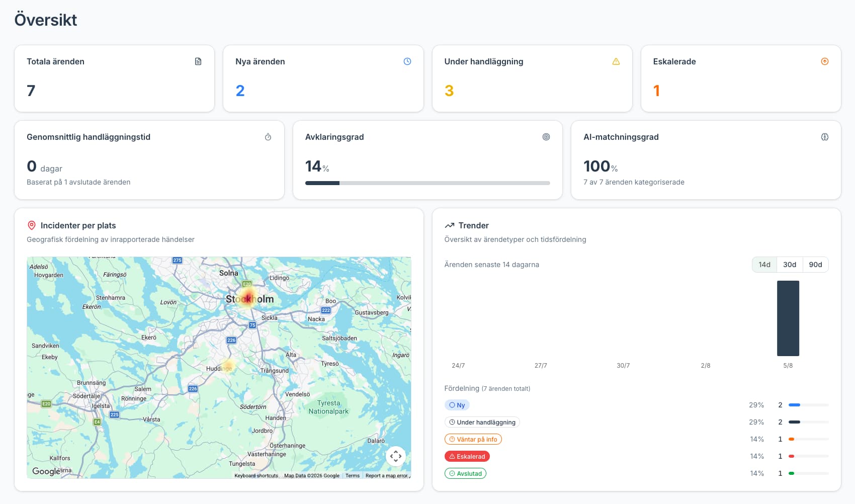Open the map Terms link
This screenshot has width=855, height=504.
353,475
